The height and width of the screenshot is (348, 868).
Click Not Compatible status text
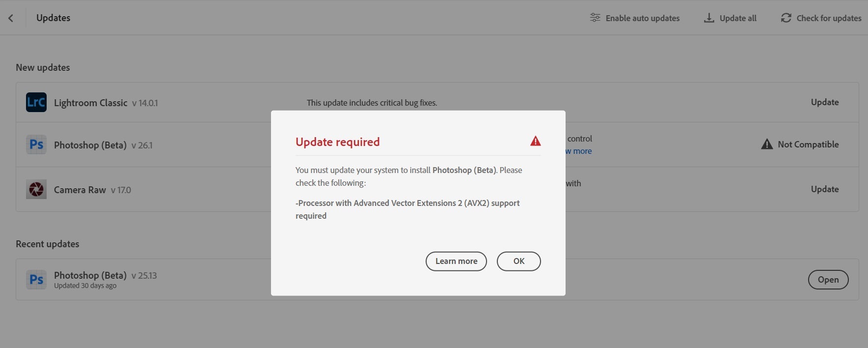pos(808,145)
